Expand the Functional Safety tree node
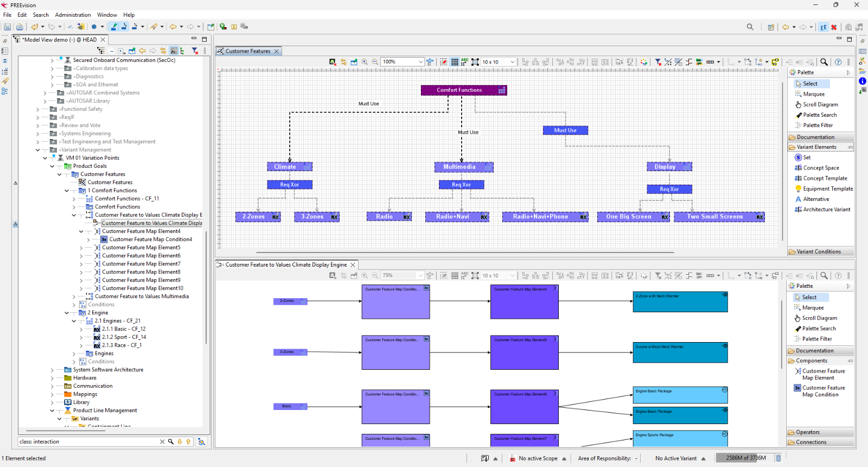Screen dimensions: 868x467 tap(37, 109)
